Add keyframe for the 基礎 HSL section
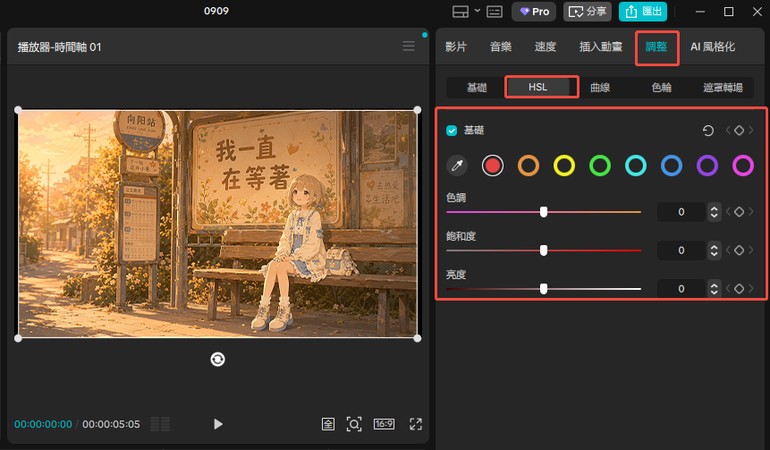770x450 pixels. (739, 130)
